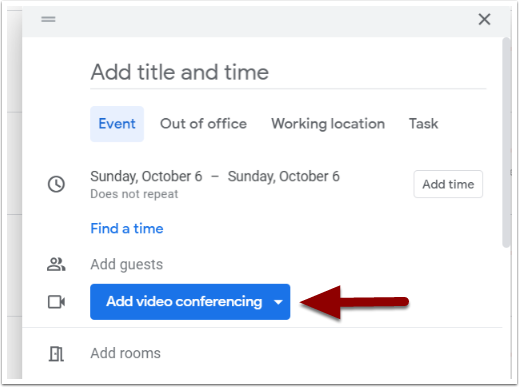
Task: Click the rooms door icon
Action: 56,354
